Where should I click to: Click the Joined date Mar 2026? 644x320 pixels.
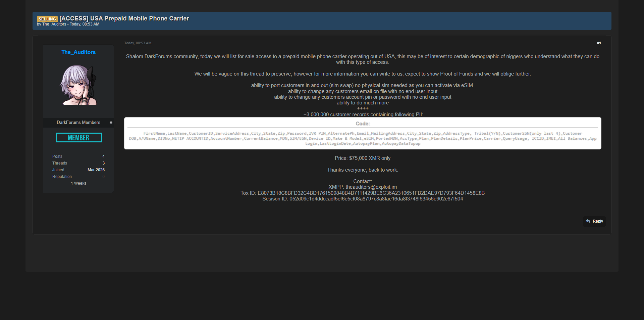pos(96,170)
